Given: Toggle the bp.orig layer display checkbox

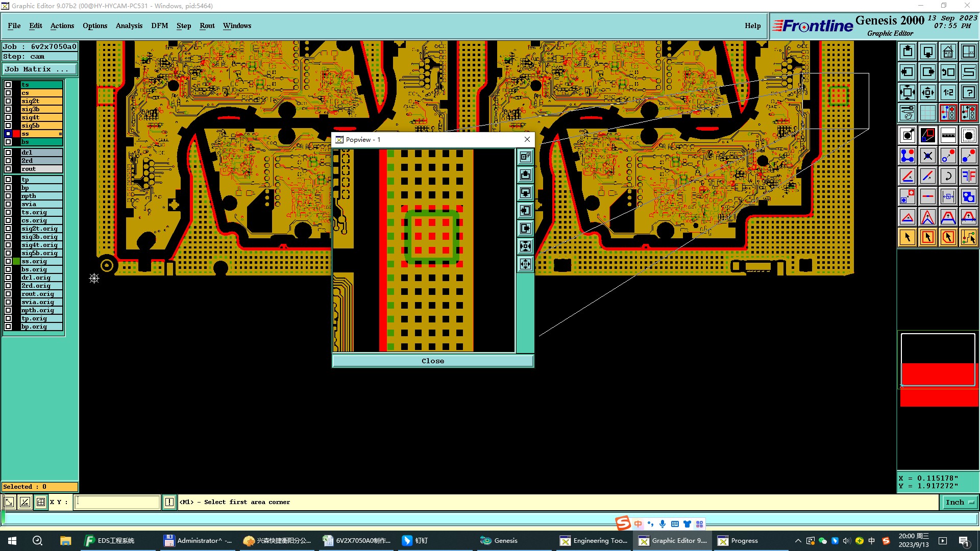Looking at the screenshot, I should coord(8,327).
